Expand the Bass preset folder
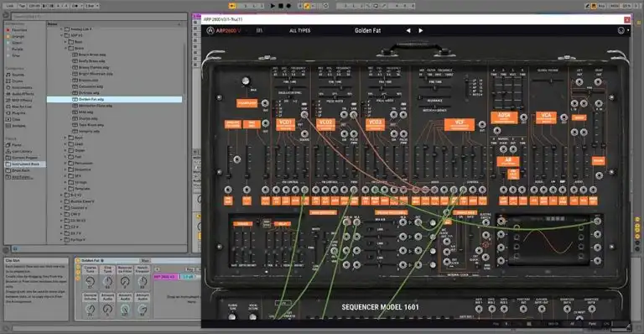Screen dimensions: 644x334 [65, 42]
